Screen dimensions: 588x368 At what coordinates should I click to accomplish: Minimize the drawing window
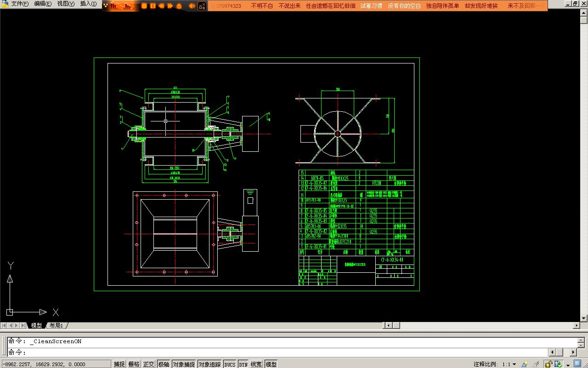568,3
